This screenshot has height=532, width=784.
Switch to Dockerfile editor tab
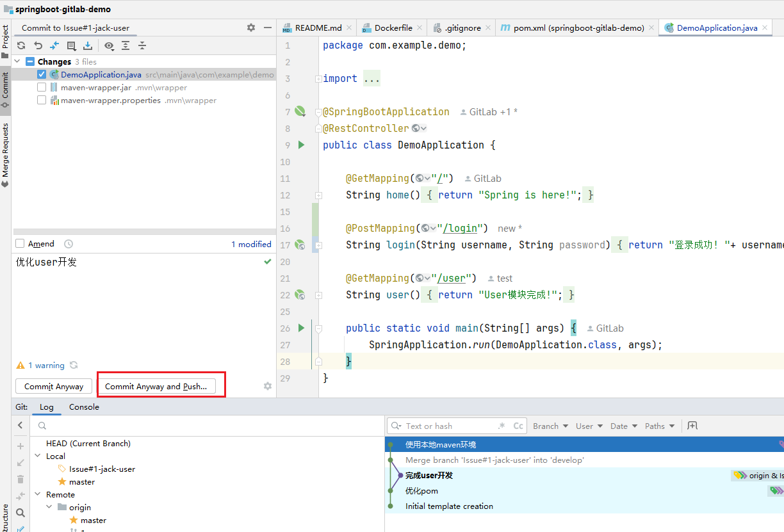tap(393, 28)
